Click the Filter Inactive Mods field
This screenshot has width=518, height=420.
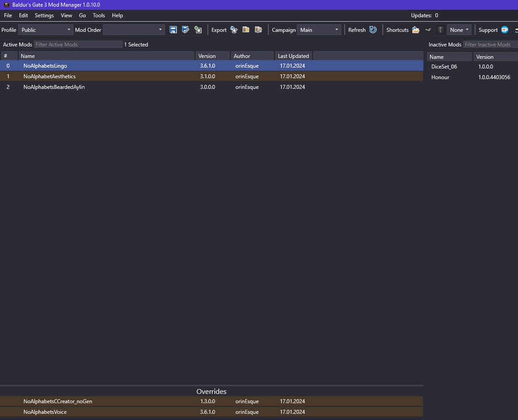(x=491, y=44)
